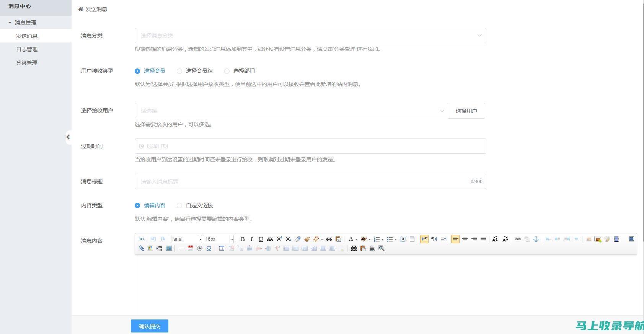The width and height of the screenshot is (644, 334).
Task: Insert a blockquote with the quote icon
Action: point(329,239)
